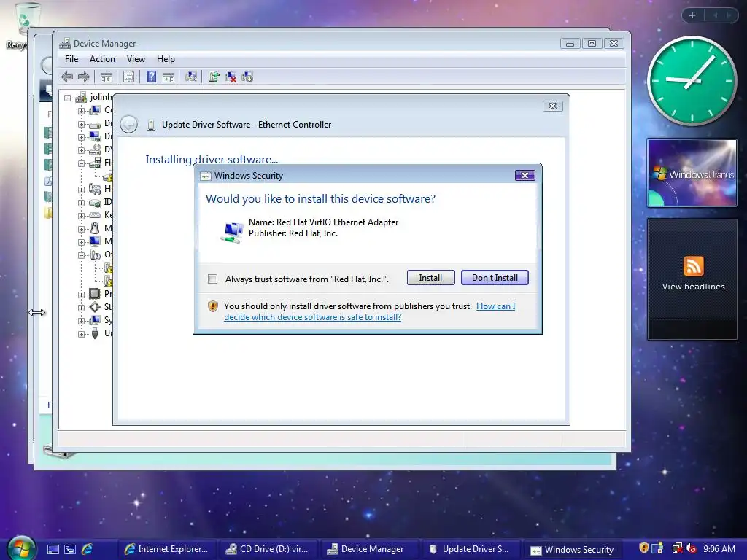Click the network adapter icon in Windows Security dialog
The width and height of the screenshot is (747, 560).
pyautogui.click(x=233, y=233)
